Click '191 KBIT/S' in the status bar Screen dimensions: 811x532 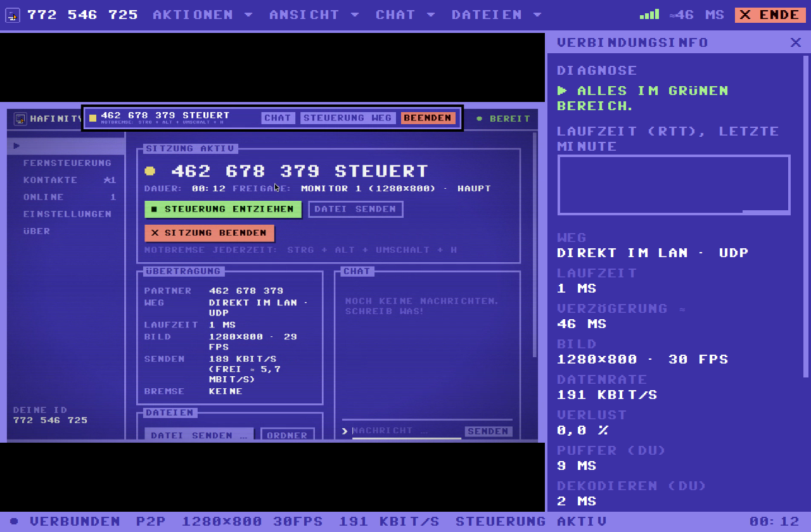click(x=389, y=522)
